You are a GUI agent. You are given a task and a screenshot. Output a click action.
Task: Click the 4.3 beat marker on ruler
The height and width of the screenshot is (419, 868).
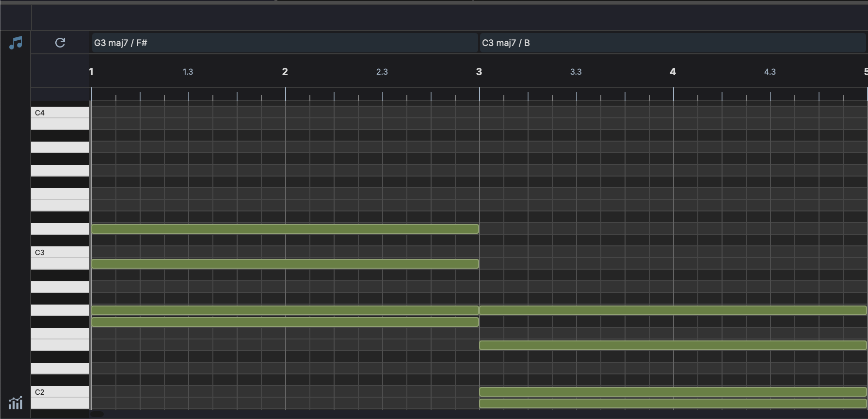770,72
